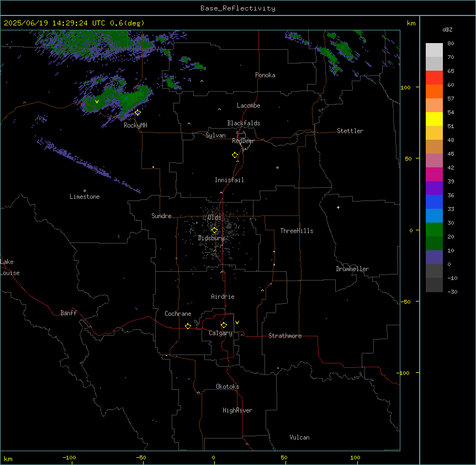Select the Blackfalds label
This screenshot has height=465, width=476.
244,123
